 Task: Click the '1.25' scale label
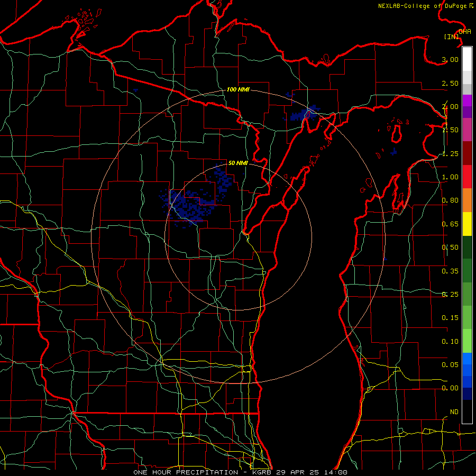pos(450,153)
